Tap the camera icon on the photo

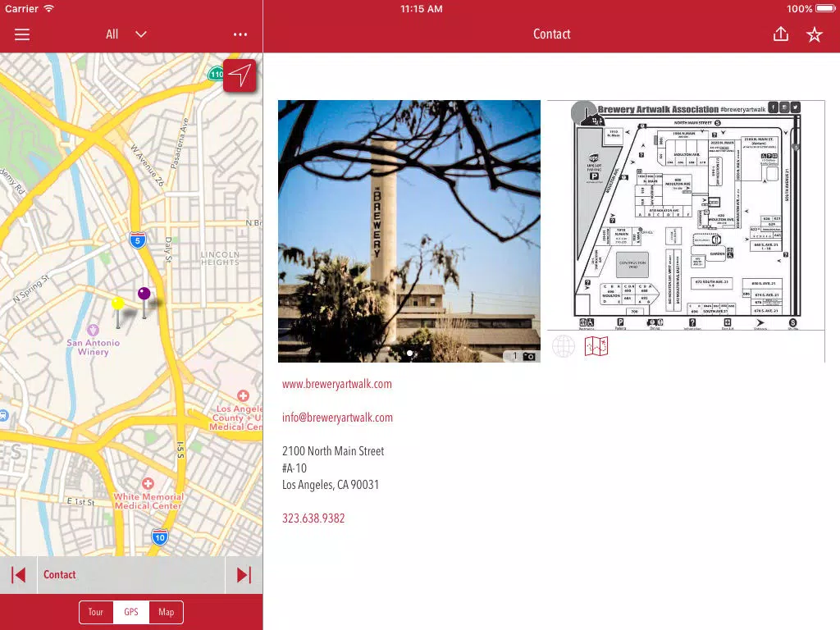pyautogui.click(x=529, y=356)
